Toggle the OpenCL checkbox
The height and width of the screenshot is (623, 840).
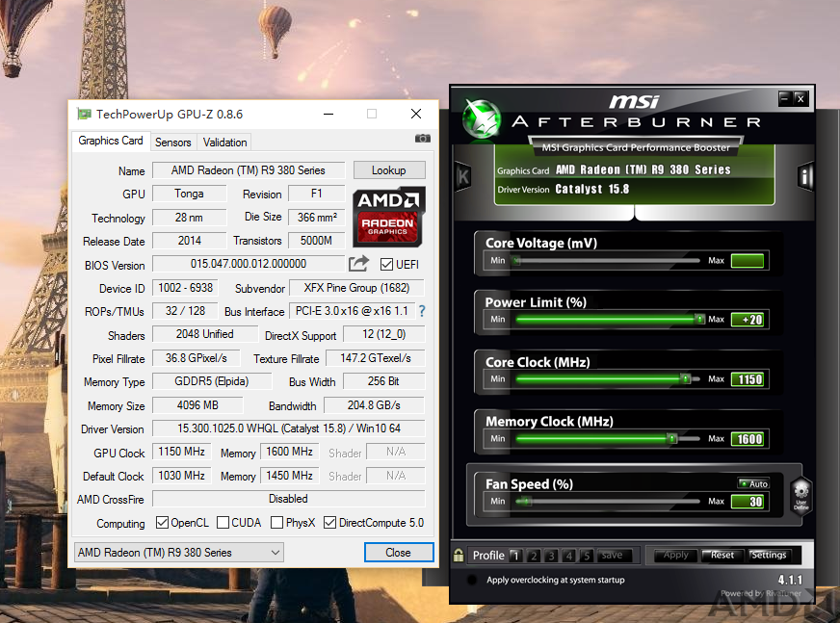(162, 522)
